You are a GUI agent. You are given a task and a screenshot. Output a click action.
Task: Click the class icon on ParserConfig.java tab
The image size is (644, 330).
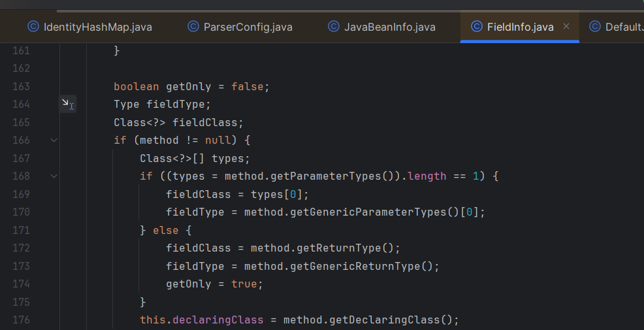point(193,27)
